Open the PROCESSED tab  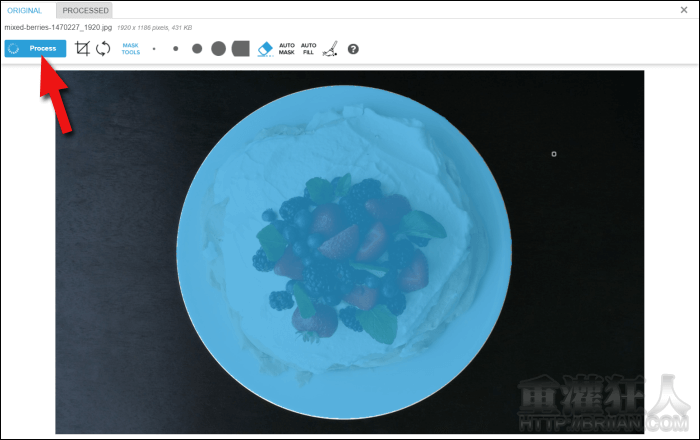[85, 10]
